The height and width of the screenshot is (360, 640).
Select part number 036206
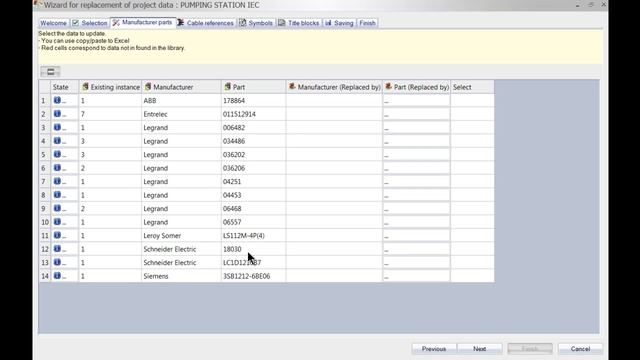pos(253,168)
